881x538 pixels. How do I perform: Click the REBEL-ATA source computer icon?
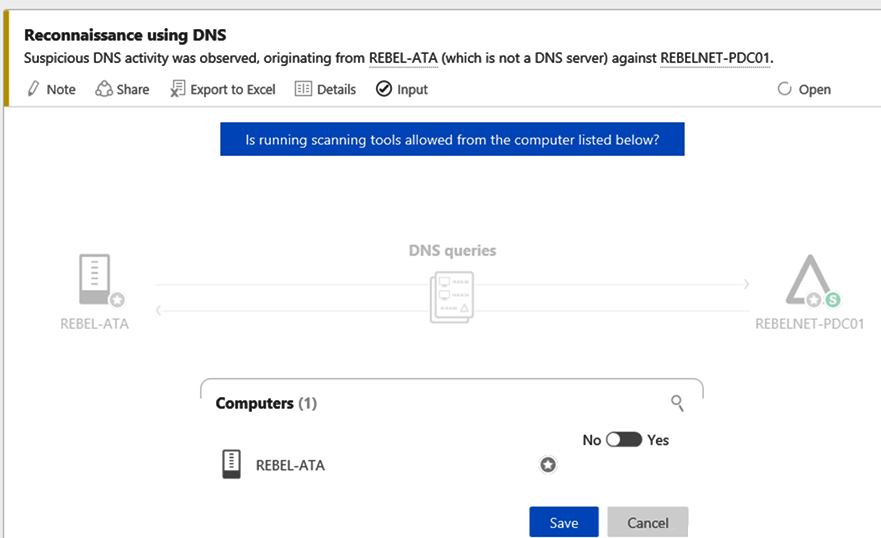coord(94,279)
